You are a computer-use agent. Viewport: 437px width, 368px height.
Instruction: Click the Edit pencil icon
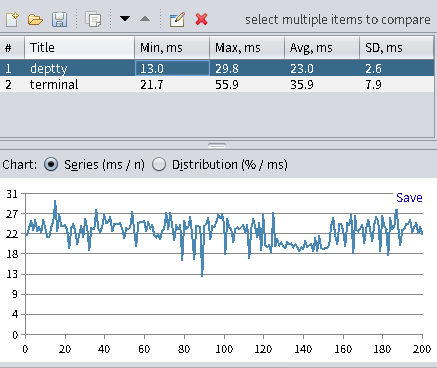click(177, 20)
